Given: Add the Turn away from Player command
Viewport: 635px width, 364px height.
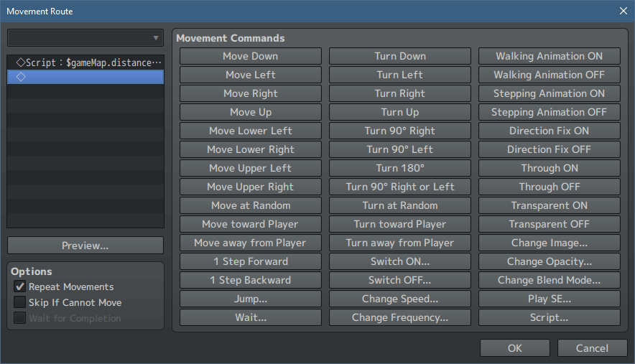Looking at the screenshot, I should tap(400, 243).
